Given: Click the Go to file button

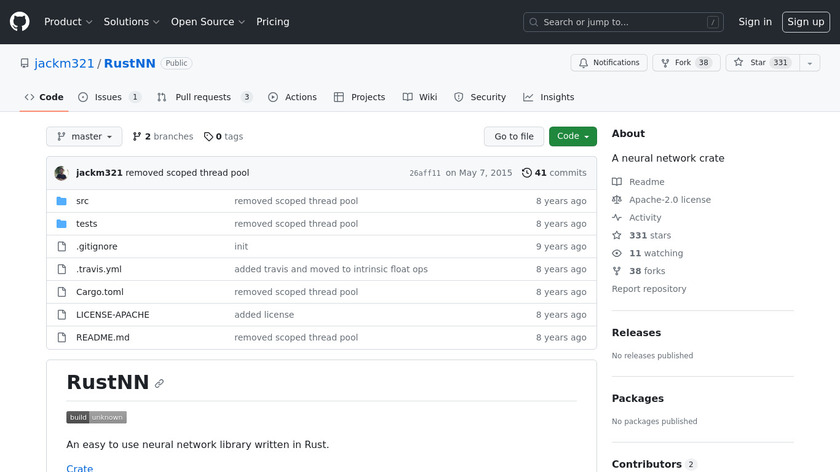Looking at the screenshot, I should (514, 137).
